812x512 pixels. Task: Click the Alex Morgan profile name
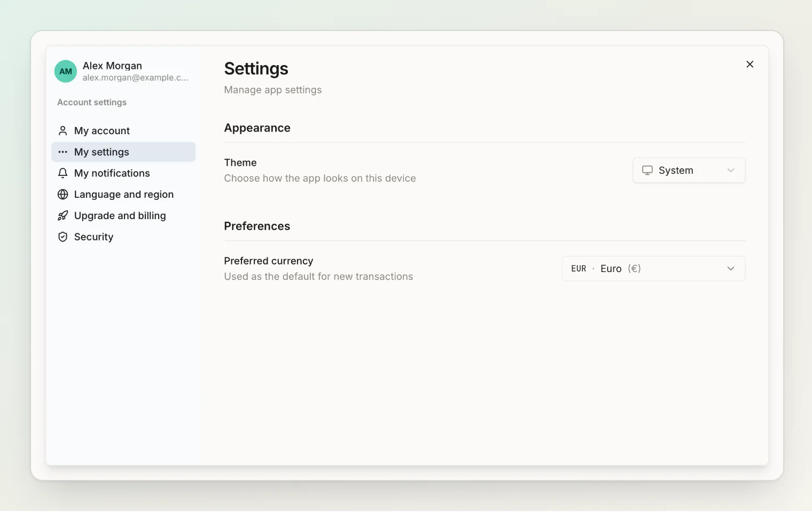tap(112, 66)
